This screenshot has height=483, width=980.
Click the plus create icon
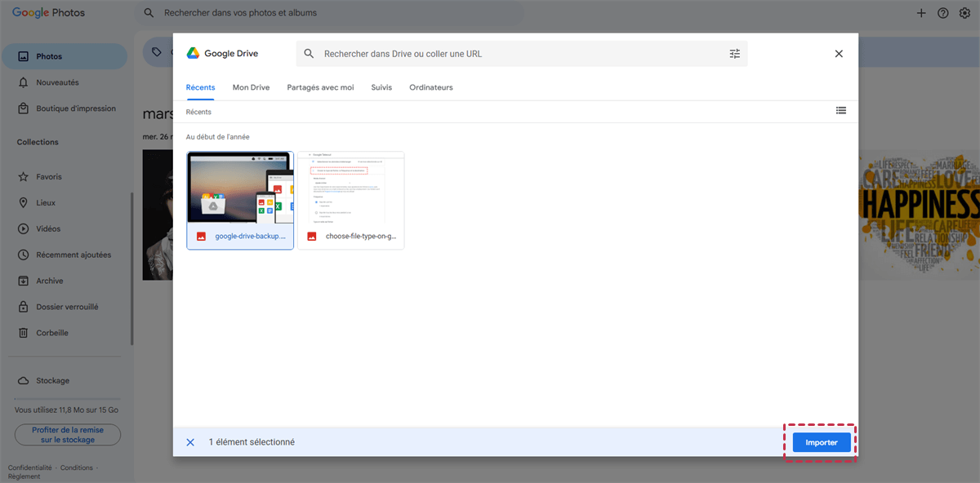[x=921, y=13]
